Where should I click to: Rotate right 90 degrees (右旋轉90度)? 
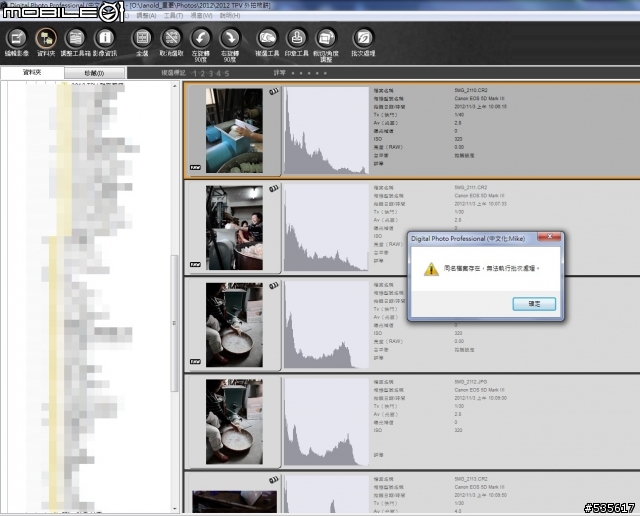[x=230, y=45]
